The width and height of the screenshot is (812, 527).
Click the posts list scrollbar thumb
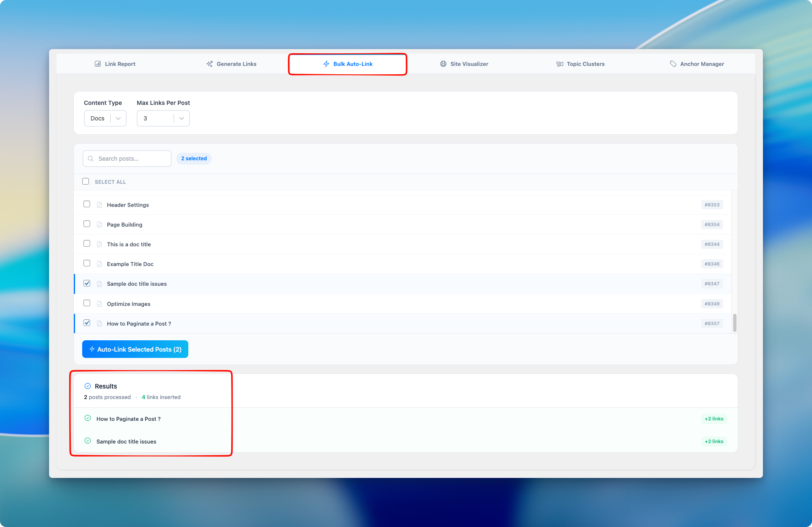pyautogui.click(x=734, y=323)
